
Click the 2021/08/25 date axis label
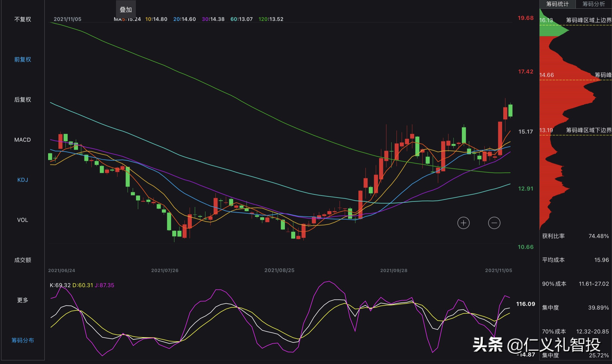click(279, 270)
